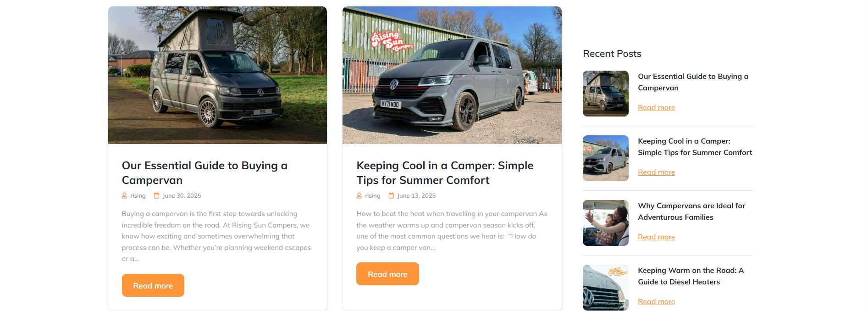Open the family selfie thumbnail in Recent Posts
Viewport: 868px width, 311px height.
pyautogui.click(x=605, y=223)
